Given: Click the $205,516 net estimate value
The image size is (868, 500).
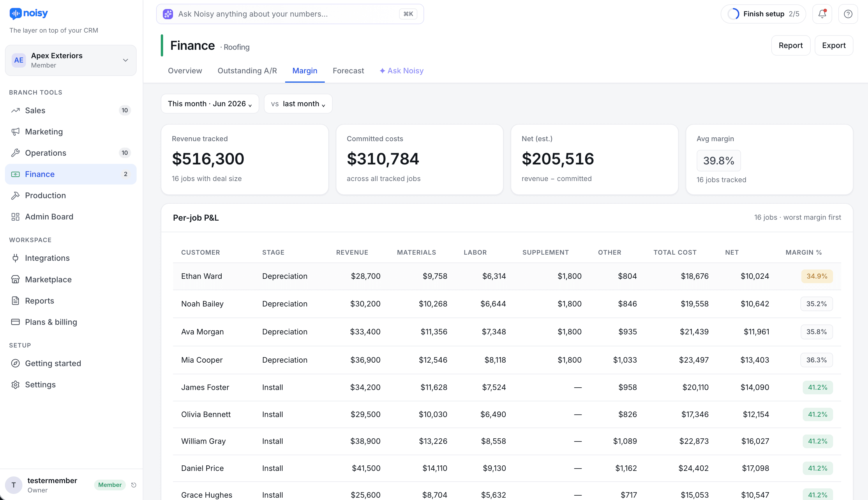Looking at the screenshot, I should [558, 159].
